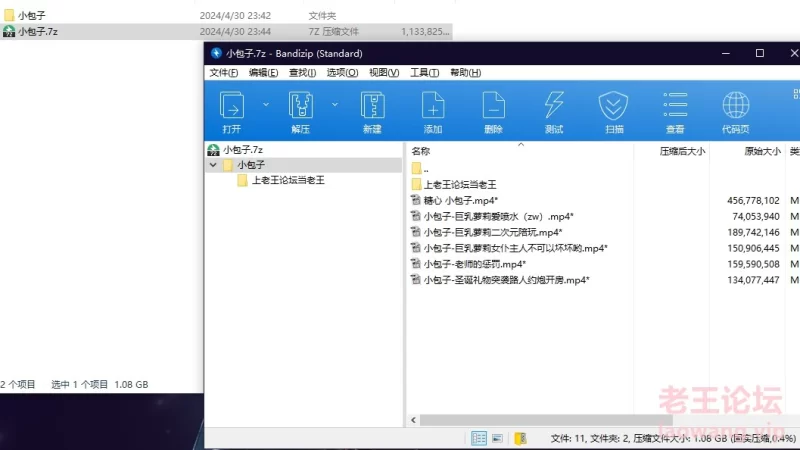Select 小包子.7z row in Explorer window
800x450 pixels.
pyautogui.click(x=226, y=32)
